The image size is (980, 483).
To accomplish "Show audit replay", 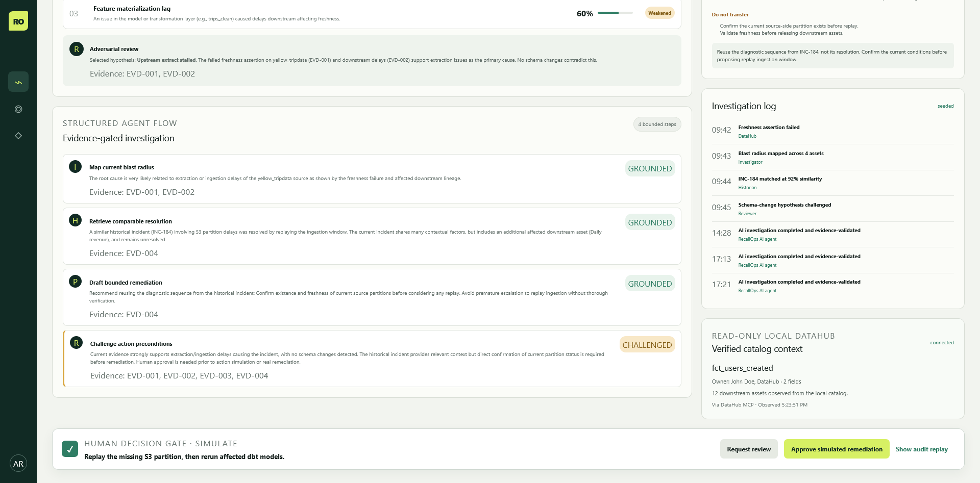I will pyautogui.click(x=922, y=449).
